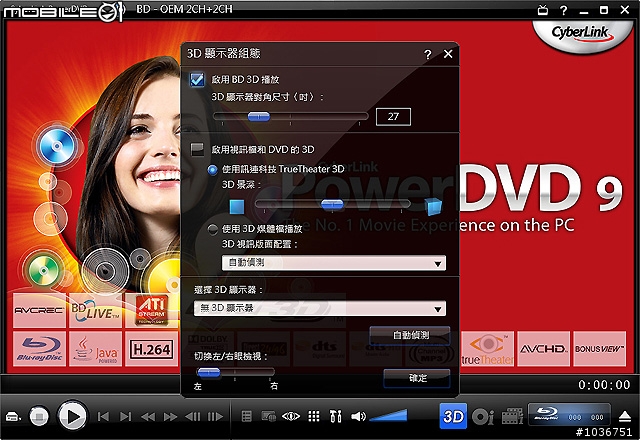
Task: Click the BD LIVE logo tile
Action: click(95, 310)
